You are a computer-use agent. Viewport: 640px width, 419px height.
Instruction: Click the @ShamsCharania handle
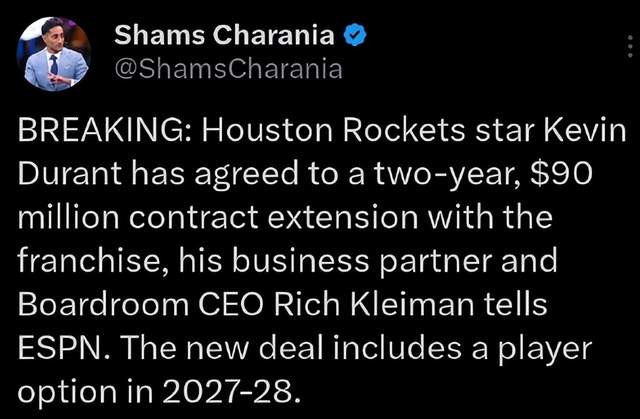[229, 70]
